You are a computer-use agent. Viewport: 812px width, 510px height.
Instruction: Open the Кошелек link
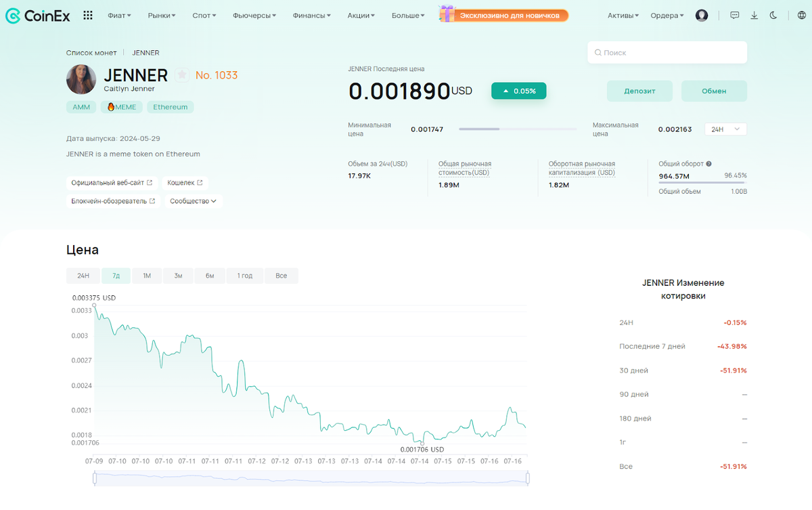coord(185,183)
